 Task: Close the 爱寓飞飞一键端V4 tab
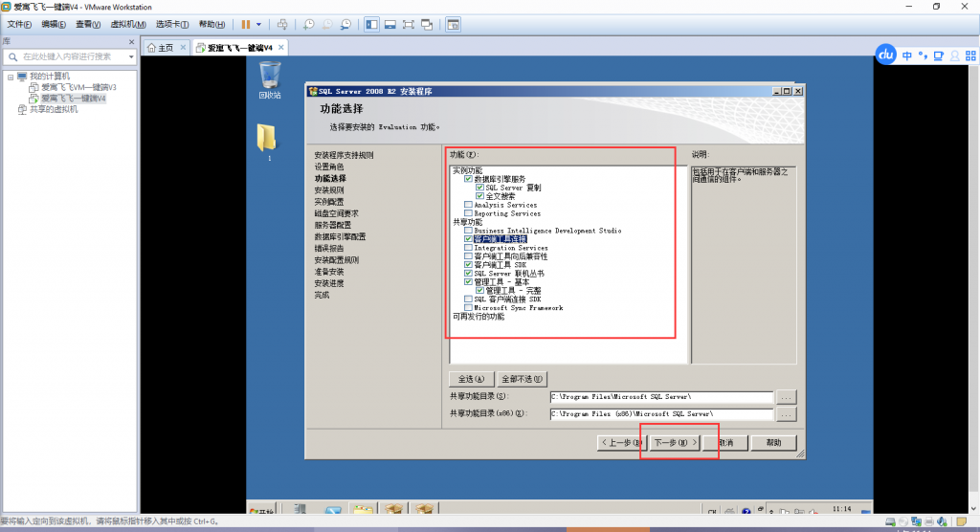click(x=281, y=48)
